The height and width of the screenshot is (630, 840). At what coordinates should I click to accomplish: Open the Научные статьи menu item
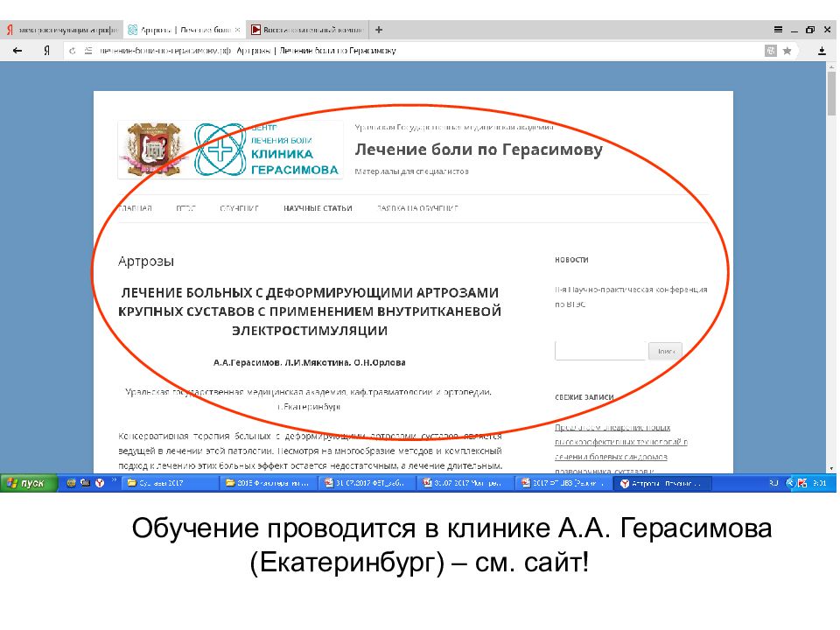click(318, 208)
